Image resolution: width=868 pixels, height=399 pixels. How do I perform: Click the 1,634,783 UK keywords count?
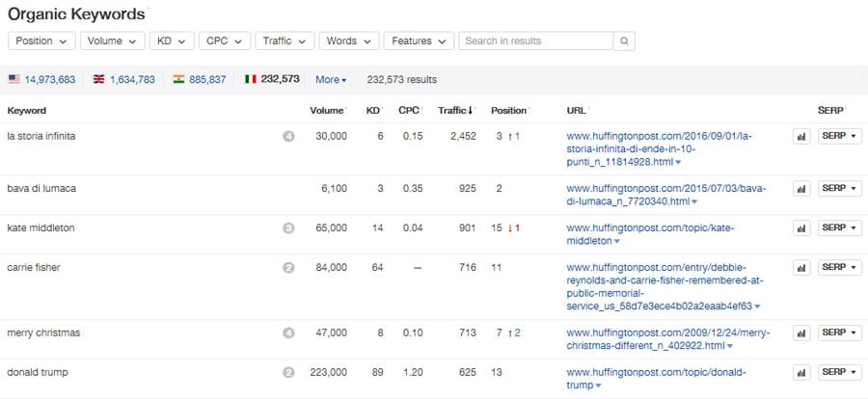132,80
